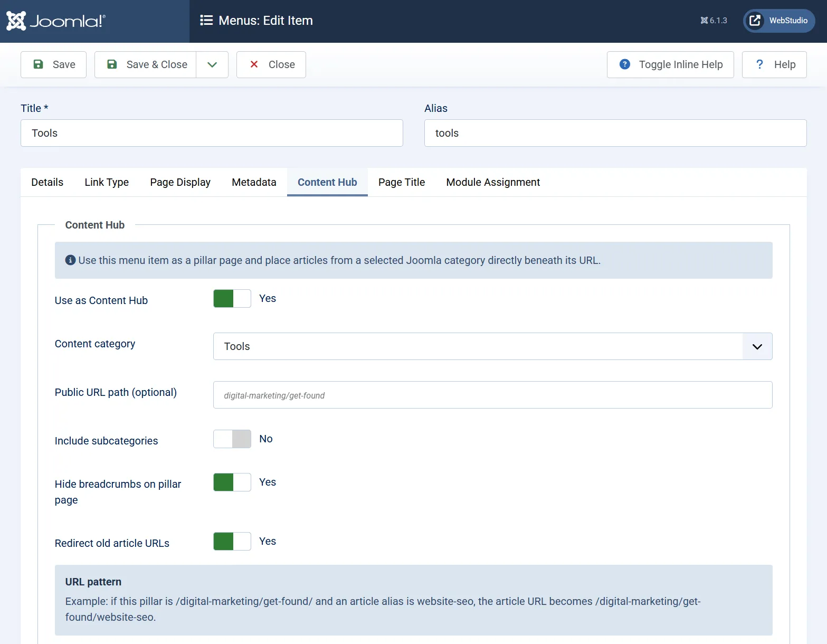Viewport: 827px width, 644px height.
Task: Toggle the Use as Content Hub switch
Action: pos(232,298)
